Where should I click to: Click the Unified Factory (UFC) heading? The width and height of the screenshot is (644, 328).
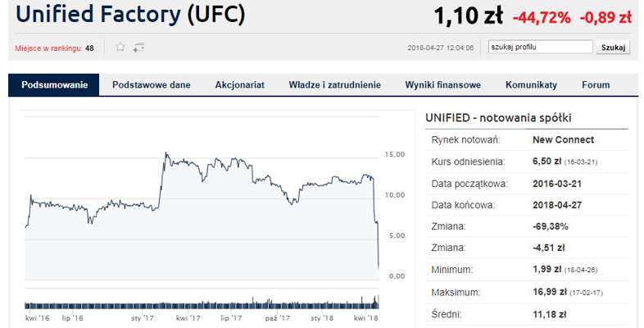click(130, 15)
